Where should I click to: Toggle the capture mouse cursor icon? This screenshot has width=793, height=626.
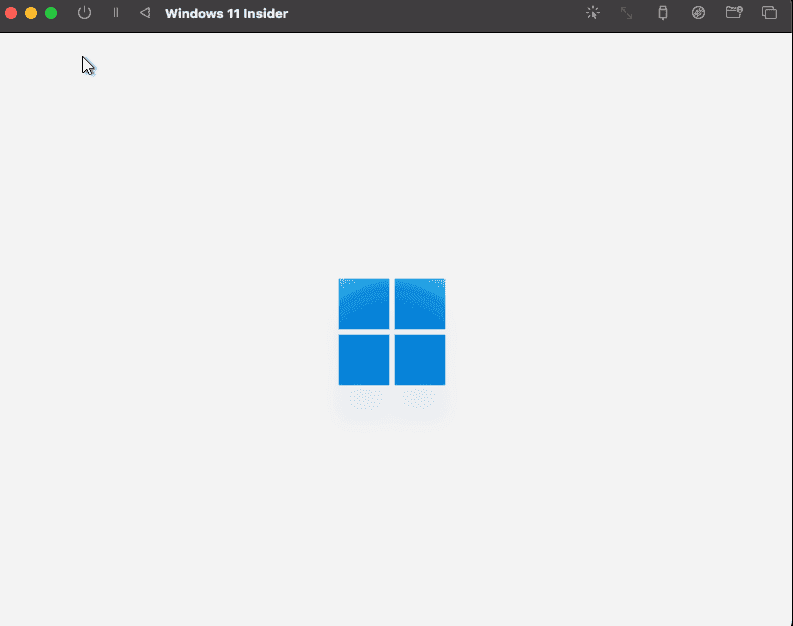pos(593,13)
